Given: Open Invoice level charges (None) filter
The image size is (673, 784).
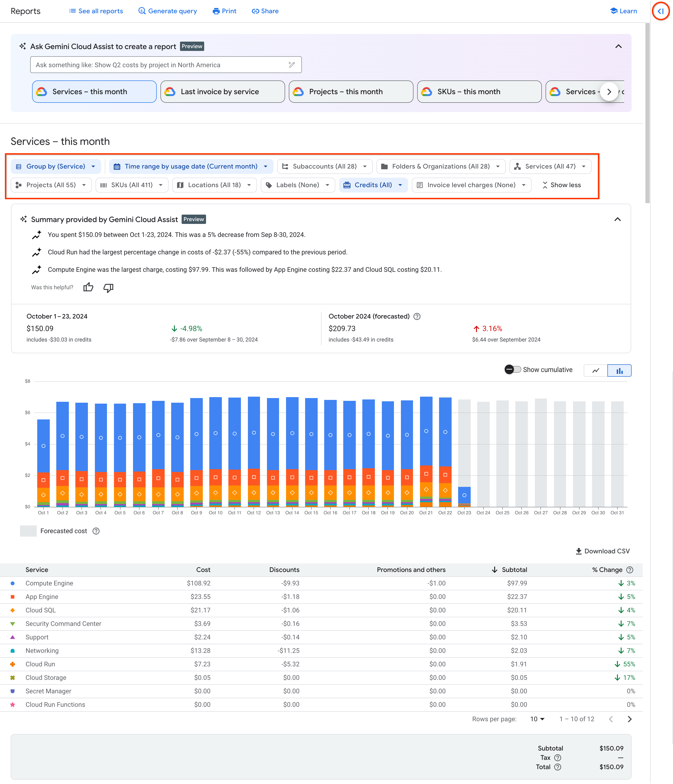Looking at the screenshot, I should point(471,185).
